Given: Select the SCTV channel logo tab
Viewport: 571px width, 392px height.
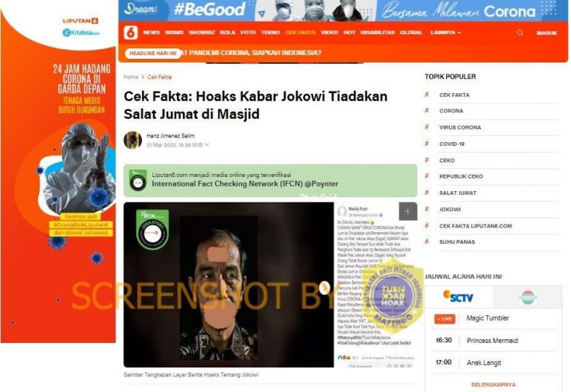Looking at the screenshot, I should coord(458,297).
